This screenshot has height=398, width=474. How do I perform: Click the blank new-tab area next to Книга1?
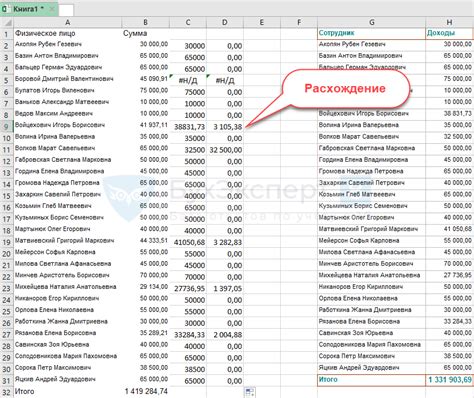(x=66, y=10)
